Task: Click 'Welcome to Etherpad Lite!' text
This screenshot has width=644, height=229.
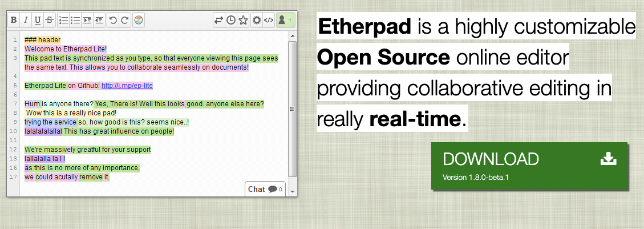Action: (65, 49)
